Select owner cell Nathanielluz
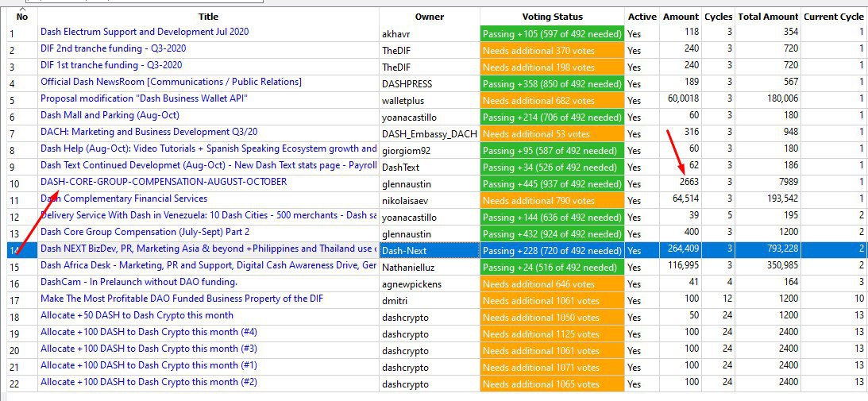868x401 pixels. [x=430, y=267]
